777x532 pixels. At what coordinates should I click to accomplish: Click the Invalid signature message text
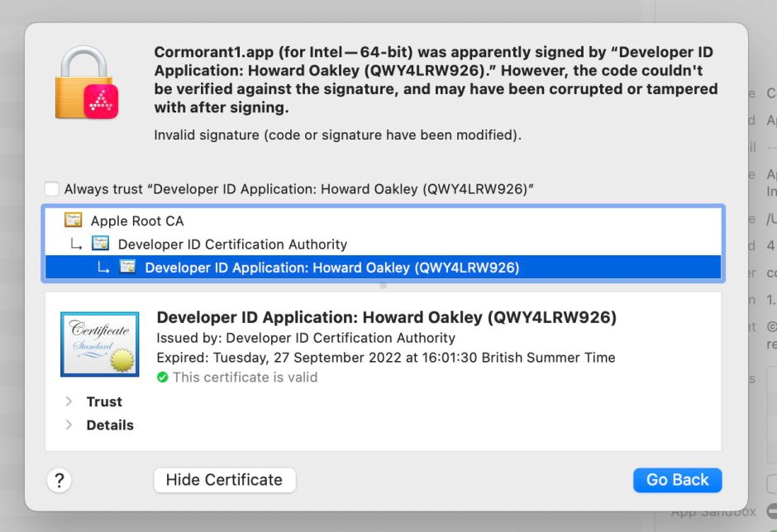337,134
